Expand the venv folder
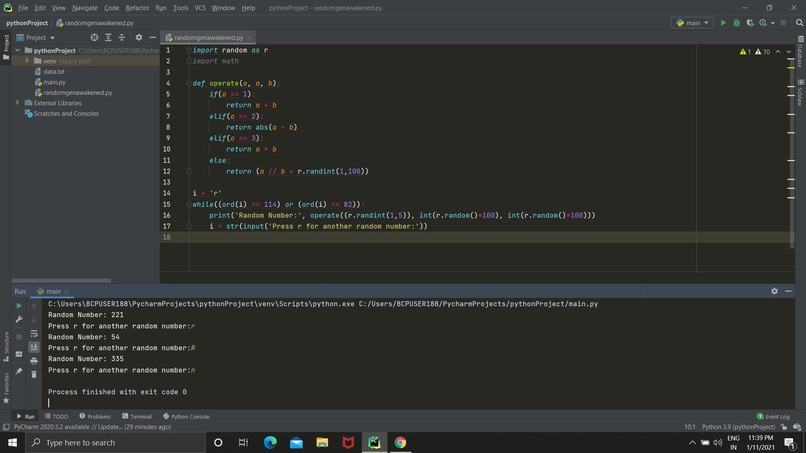The width and height of the screenshot is (806, 453). [x=27, y=61]
